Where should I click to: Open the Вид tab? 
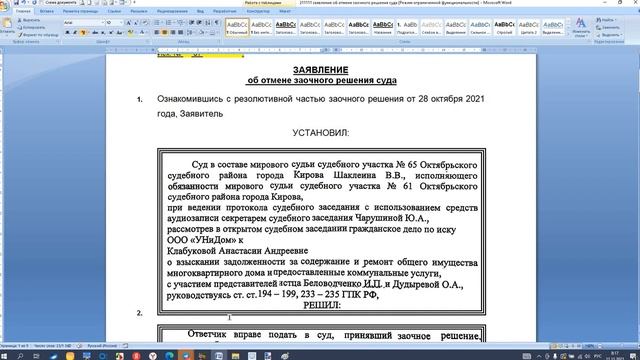point(200,11)
